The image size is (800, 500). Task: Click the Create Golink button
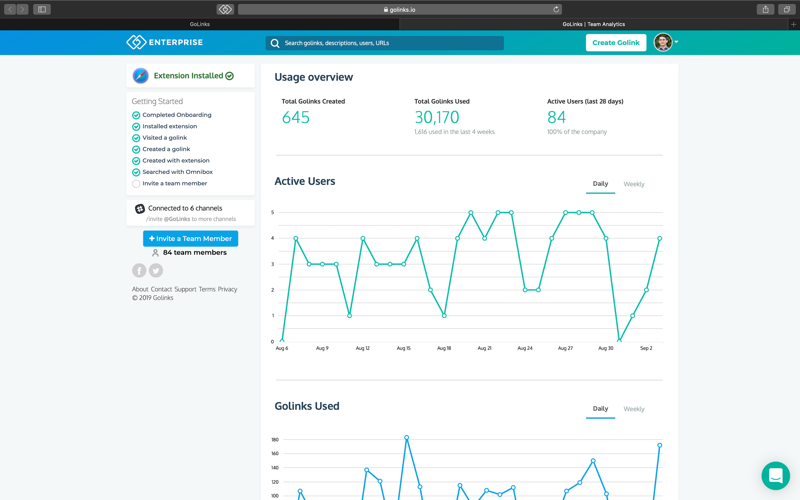(x=616, y=43)
